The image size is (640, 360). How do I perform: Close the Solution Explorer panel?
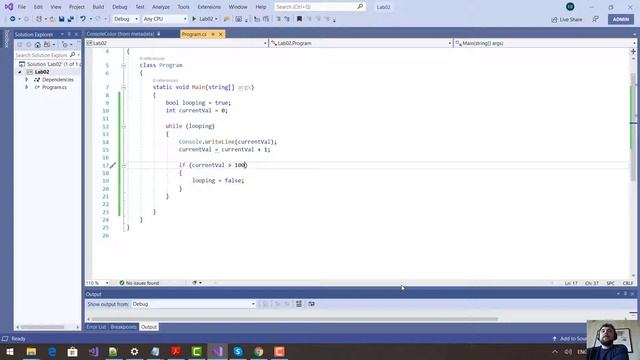pyautogui.click(x=76, y=34)
